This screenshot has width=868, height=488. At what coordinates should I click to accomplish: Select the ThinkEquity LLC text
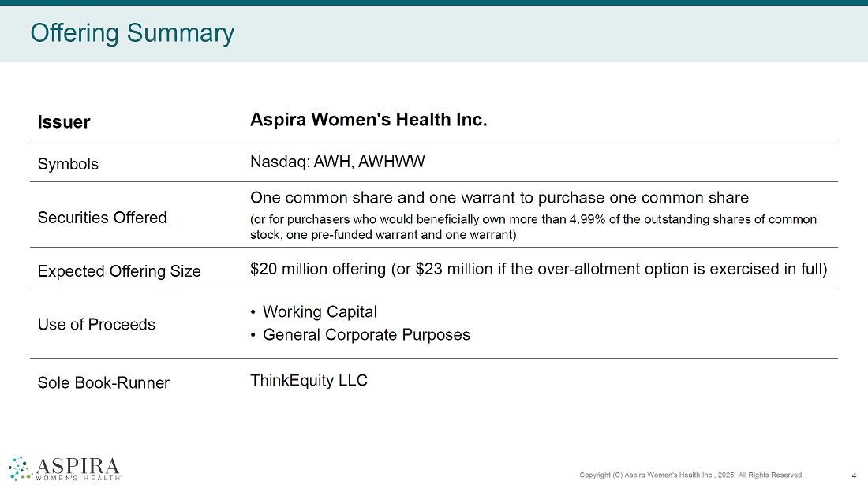(309, 380)
